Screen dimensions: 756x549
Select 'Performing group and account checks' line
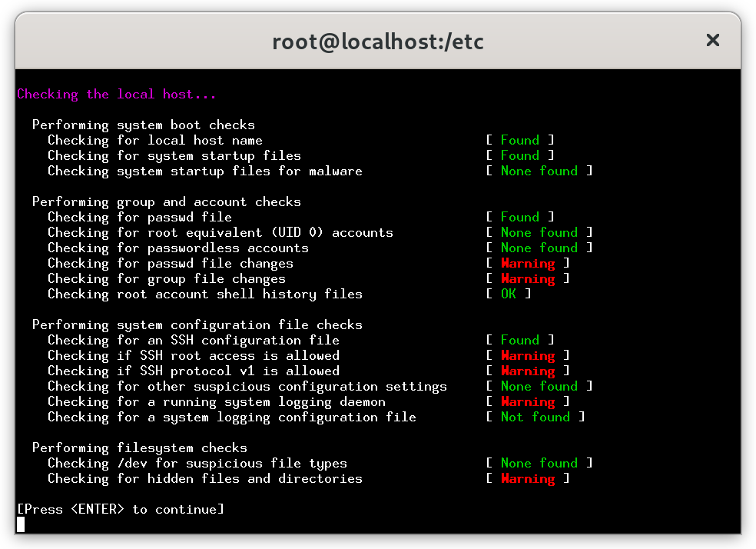167,201
